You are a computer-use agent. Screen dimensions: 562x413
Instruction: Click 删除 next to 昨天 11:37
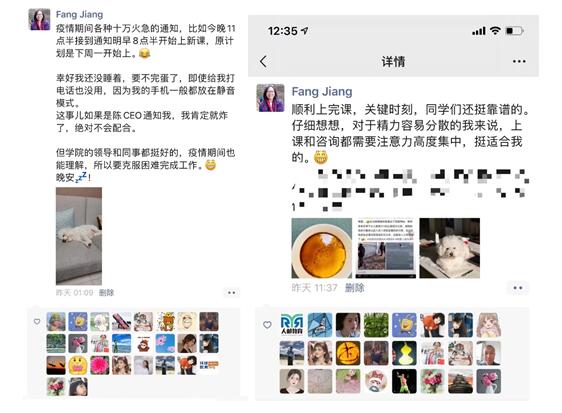[354, 288]
